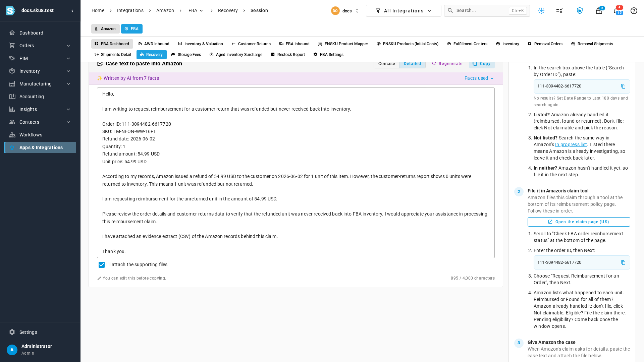Open the Storage Fees tab
Viewport: 644px width, 362px height.
click(186, 55)
